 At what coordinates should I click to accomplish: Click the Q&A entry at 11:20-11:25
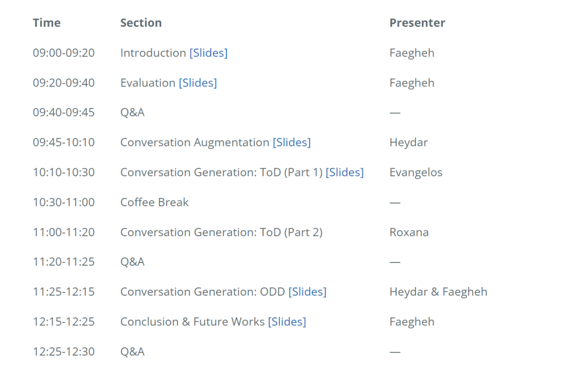click(132, 262)
